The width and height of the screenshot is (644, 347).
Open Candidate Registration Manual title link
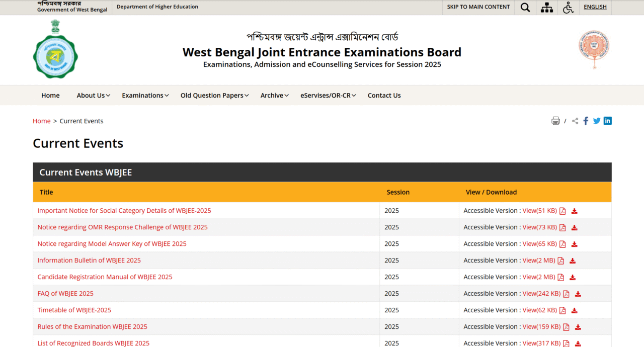click(105, 277)
